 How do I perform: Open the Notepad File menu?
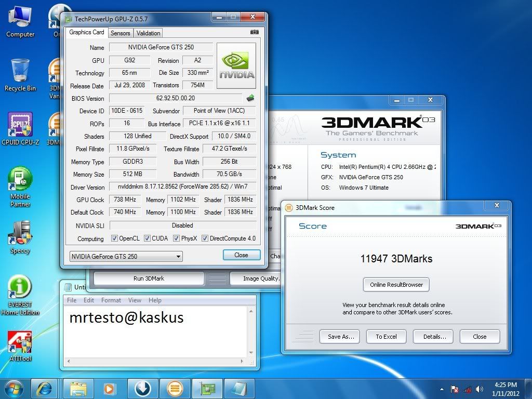tap(72, 300)
